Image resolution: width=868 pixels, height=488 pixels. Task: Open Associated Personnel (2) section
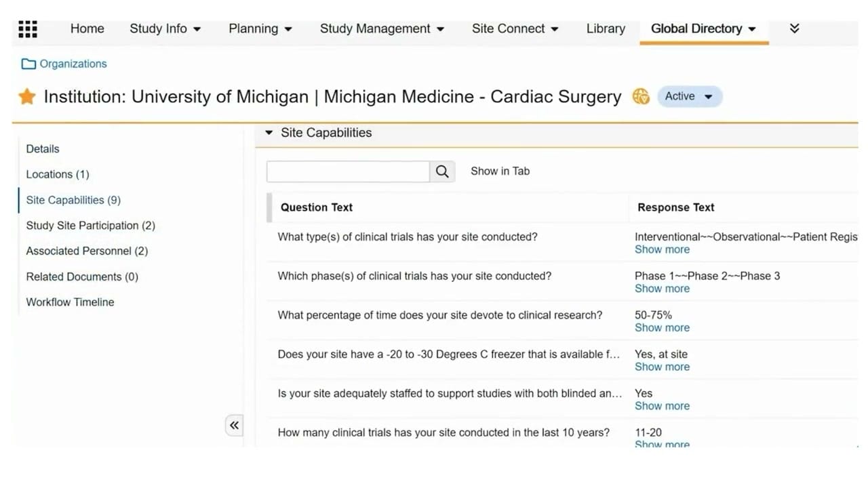(x=87, y=251)
